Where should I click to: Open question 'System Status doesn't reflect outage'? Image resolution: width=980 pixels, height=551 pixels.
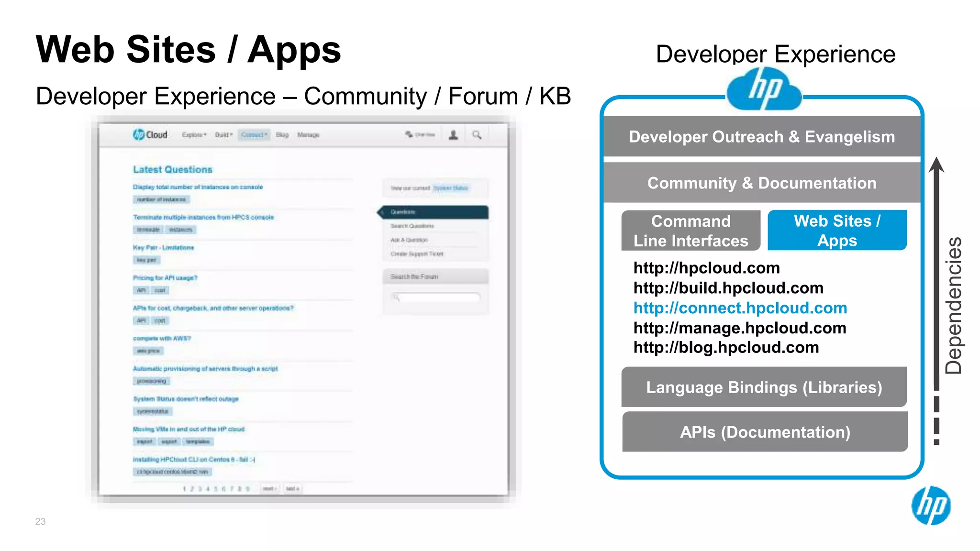tap(186, 398)
